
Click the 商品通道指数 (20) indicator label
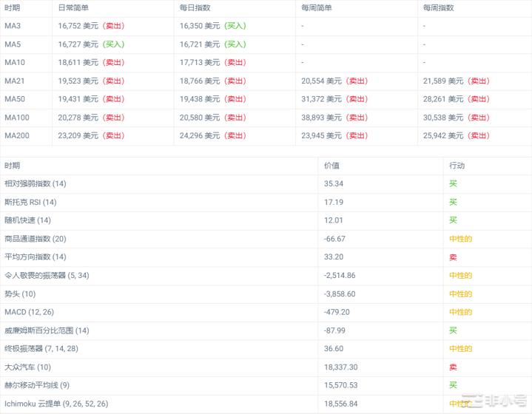[x=35, y=239]
